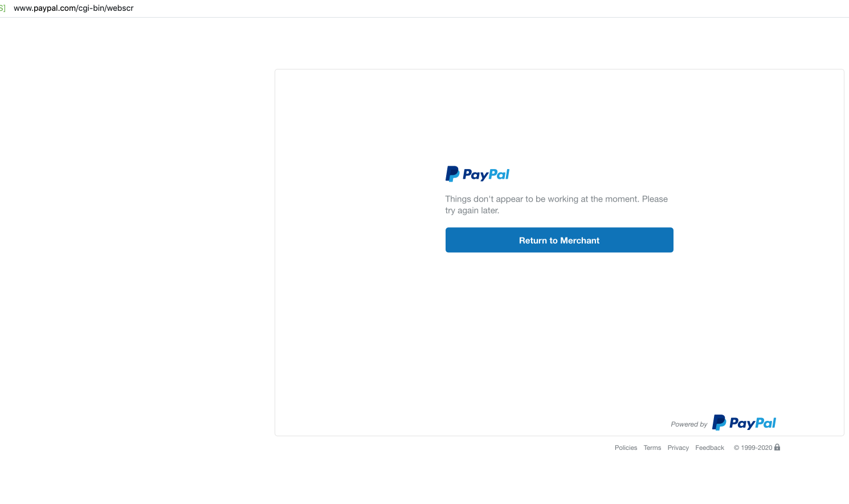Click the Return to Merchant button

point(559,240)
